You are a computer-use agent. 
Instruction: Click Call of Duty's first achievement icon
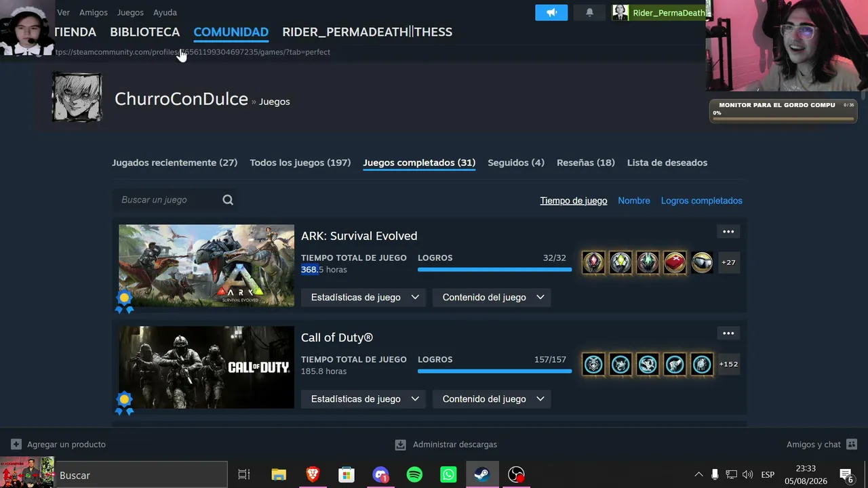pyautogui.click(x=593, y=364)
